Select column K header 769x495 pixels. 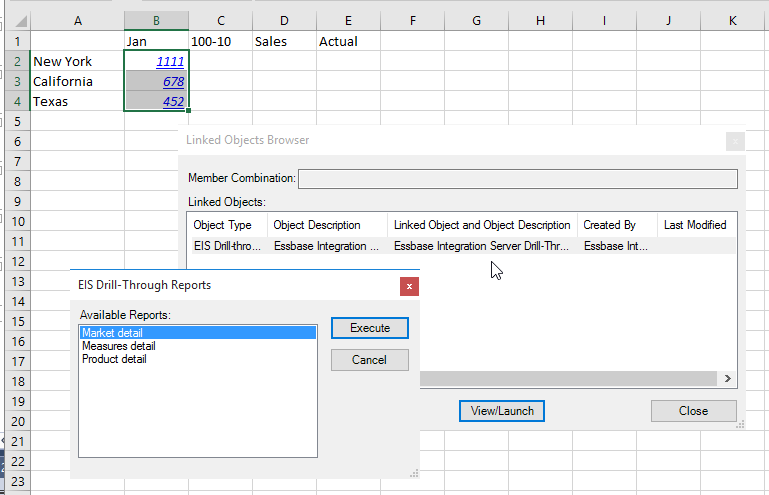[733, 21]
